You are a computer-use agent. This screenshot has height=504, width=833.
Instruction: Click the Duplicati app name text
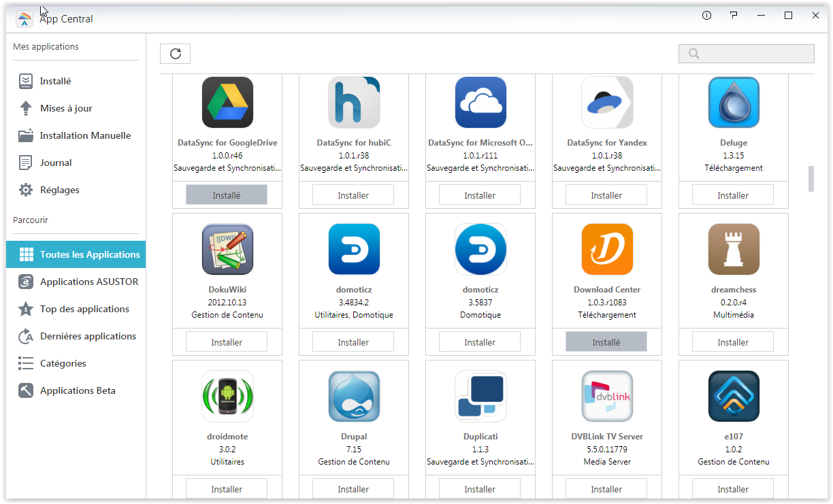pos(480,437)
